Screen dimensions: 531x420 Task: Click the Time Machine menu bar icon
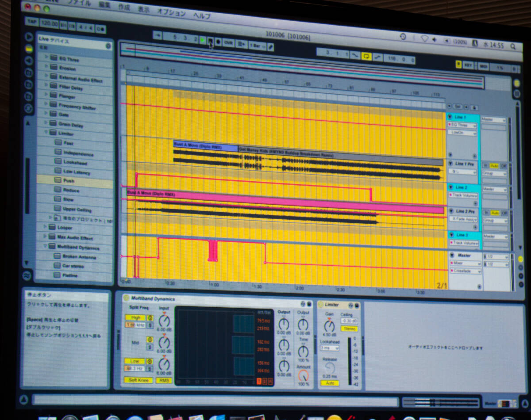tap(403, 36)
